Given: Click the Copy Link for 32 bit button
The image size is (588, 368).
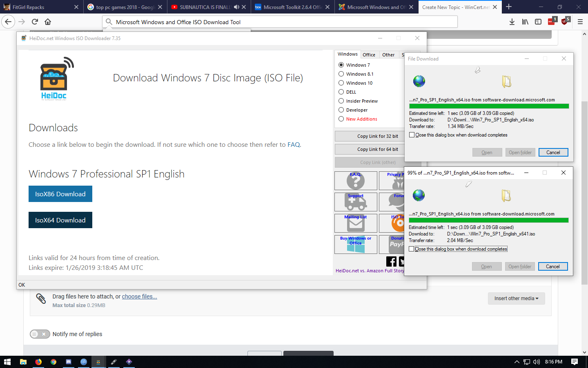Looking at the screenshot, I should (377, 136).
